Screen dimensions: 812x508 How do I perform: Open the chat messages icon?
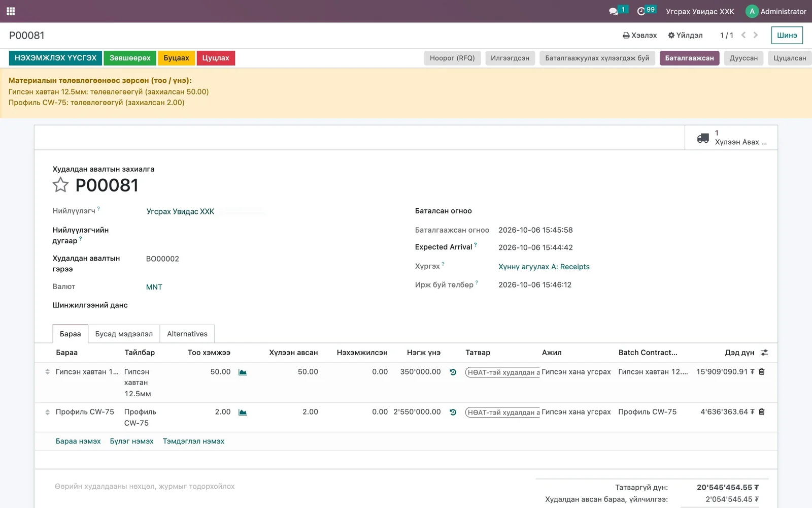click(614, 11)
